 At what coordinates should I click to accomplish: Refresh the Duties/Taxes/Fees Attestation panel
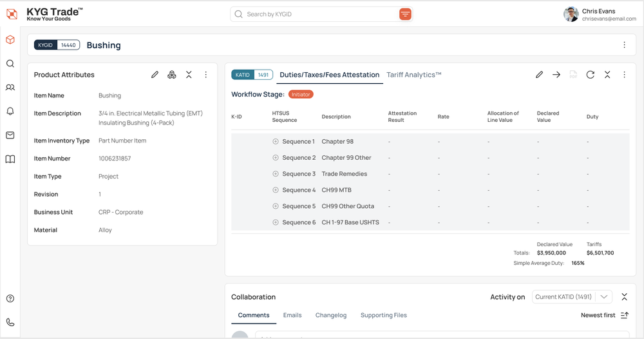[x=590, y=75]
